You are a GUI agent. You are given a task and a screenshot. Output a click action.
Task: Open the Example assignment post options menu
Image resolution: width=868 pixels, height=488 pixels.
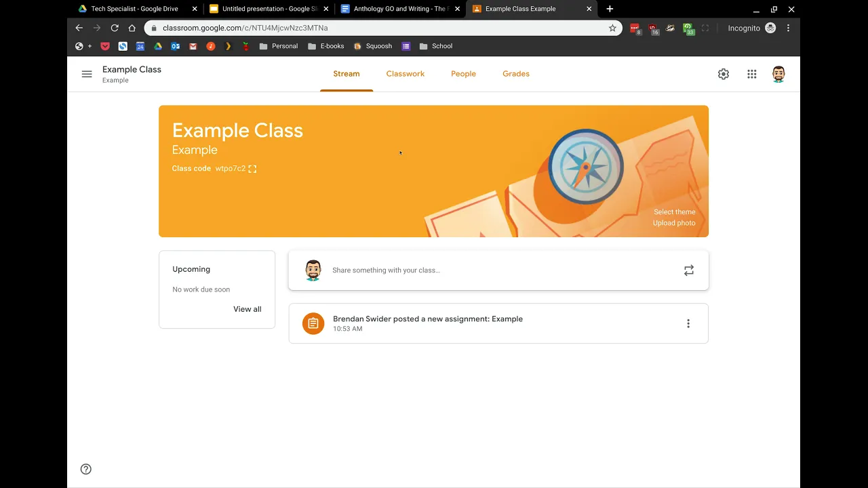pos(688,324)
